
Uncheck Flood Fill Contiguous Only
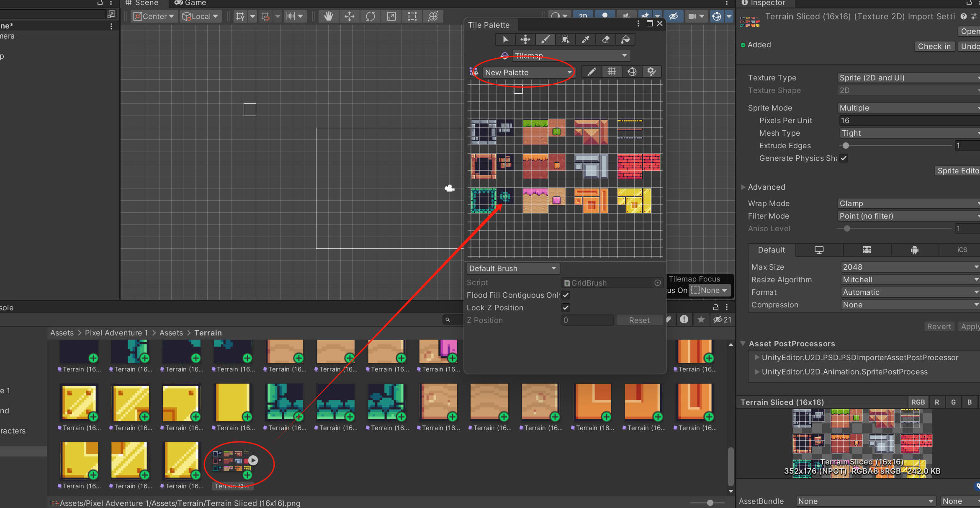566,295
